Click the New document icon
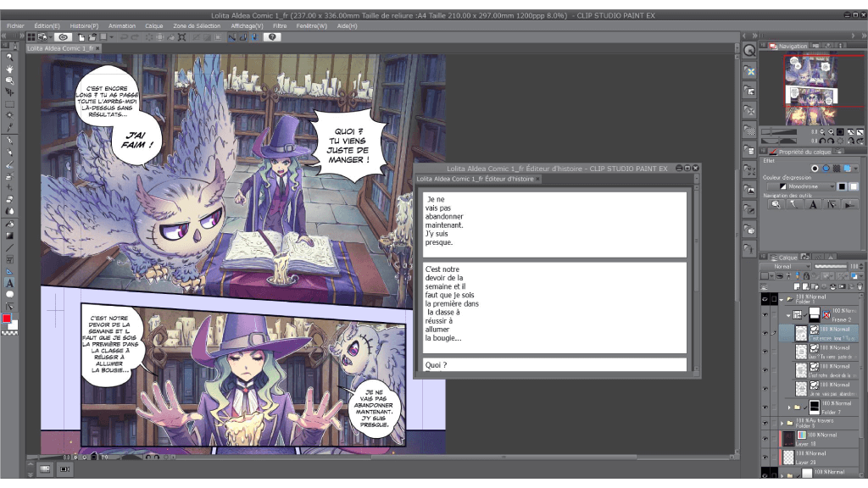The height and width of the screenshot is (488, 868). [x=81, y=37]
